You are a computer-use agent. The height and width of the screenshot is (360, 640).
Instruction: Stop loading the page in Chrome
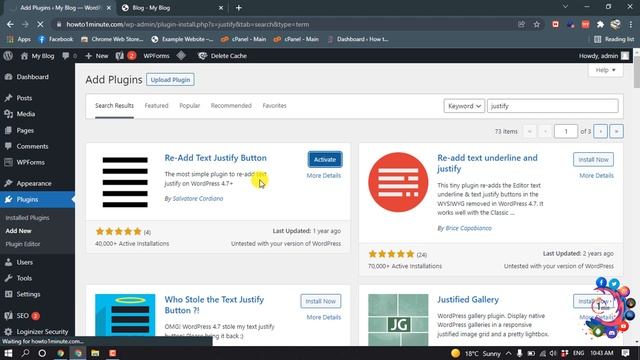[40, 24]
